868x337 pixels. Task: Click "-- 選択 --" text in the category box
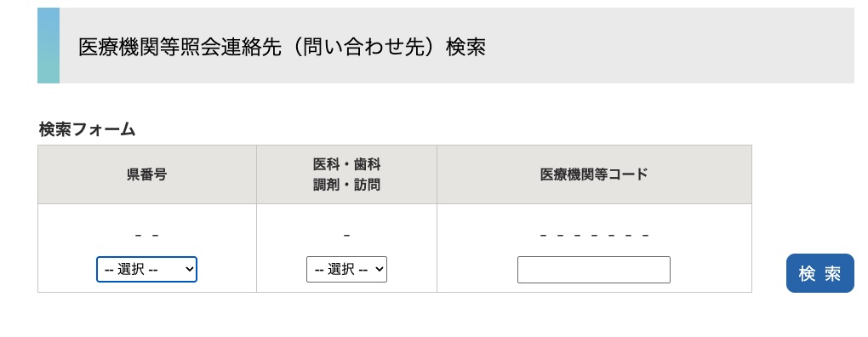(341, 270)
